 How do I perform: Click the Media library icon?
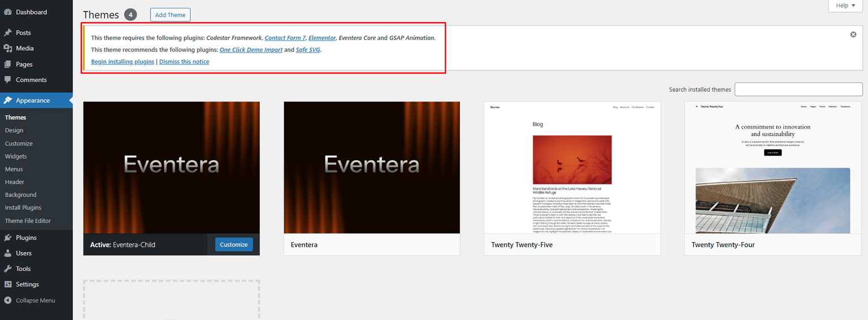point(8,49)
